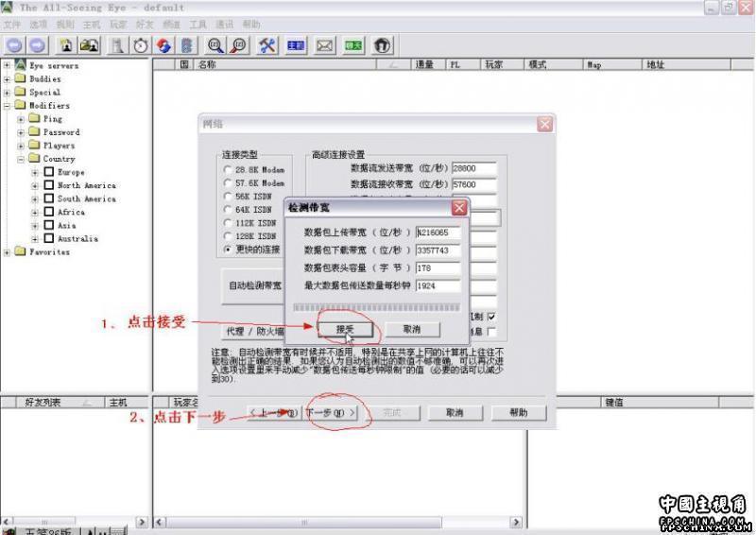
Task: Click the green 聊天 chat toolbar icon
Action: pos(353,45)
